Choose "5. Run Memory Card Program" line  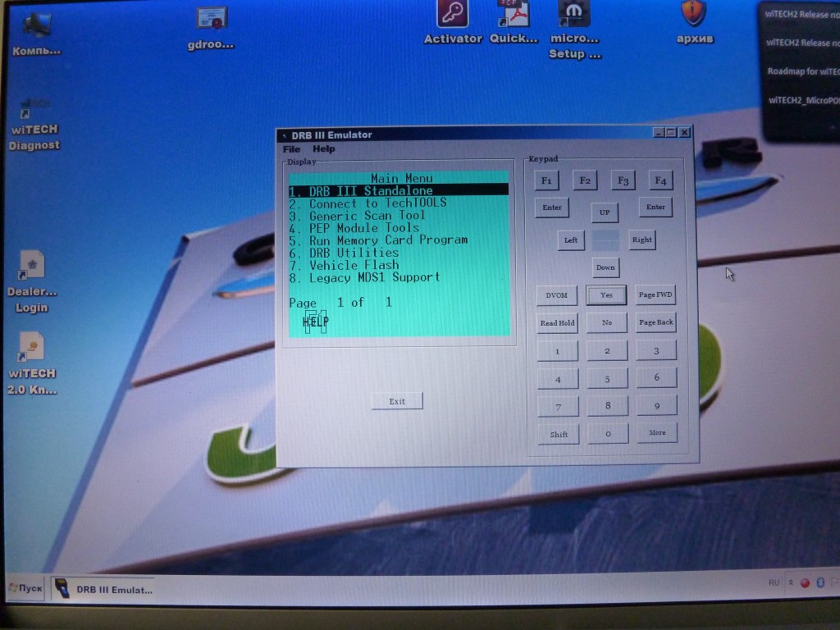[x=378, y=240]
